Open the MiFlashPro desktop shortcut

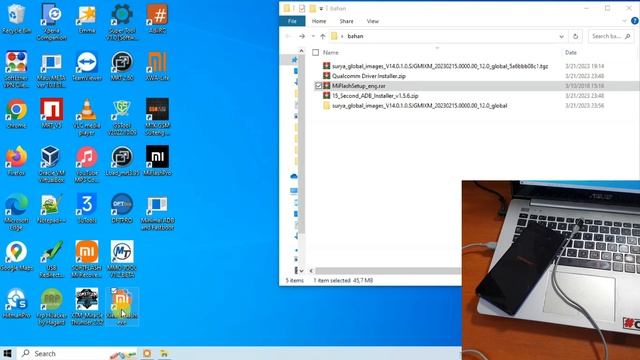[x=157, y=161]
